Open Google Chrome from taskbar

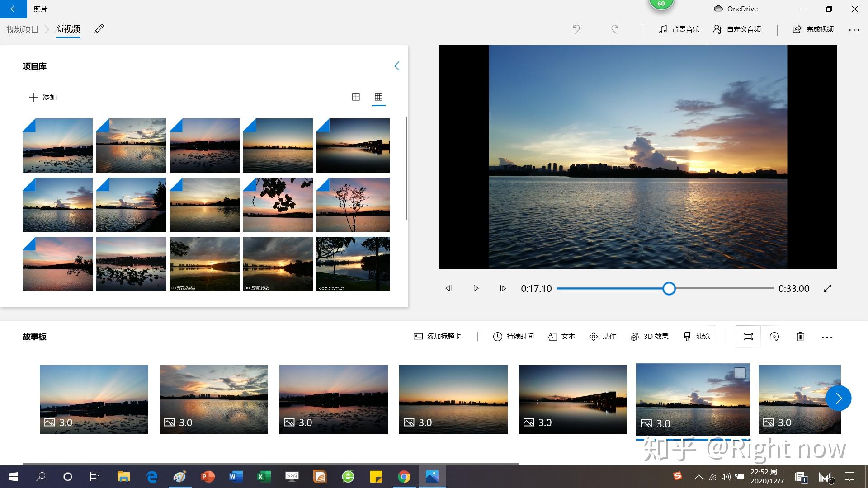tap(404, 477)
